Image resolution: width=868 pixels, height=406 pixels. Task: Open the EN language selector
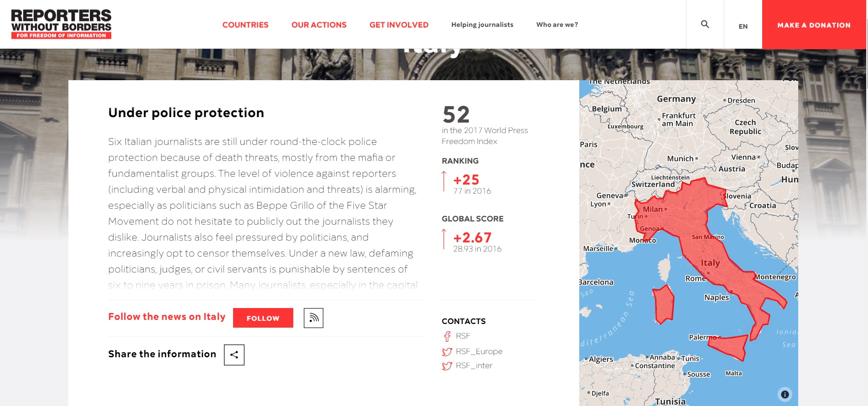point(743,26)
